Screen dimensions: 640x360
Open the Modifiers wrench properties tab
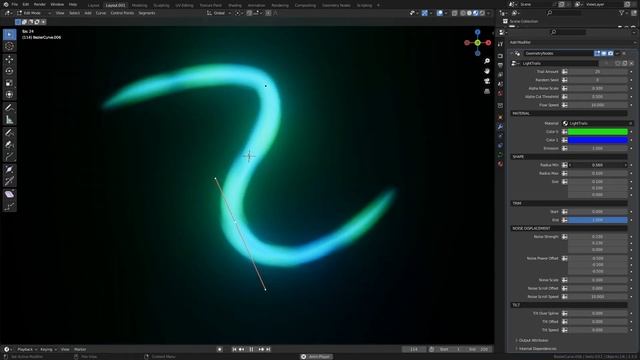[x=500, y=127]
